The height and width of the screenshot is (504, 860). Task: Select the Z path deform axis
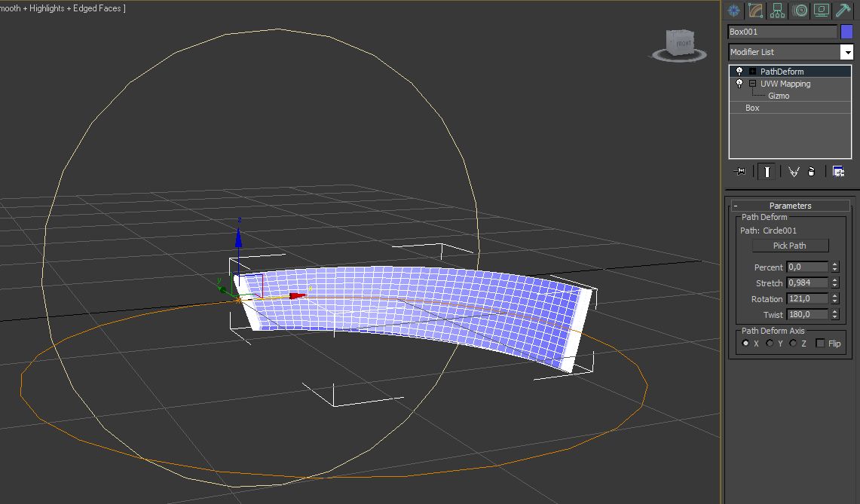tap(793, 344)
